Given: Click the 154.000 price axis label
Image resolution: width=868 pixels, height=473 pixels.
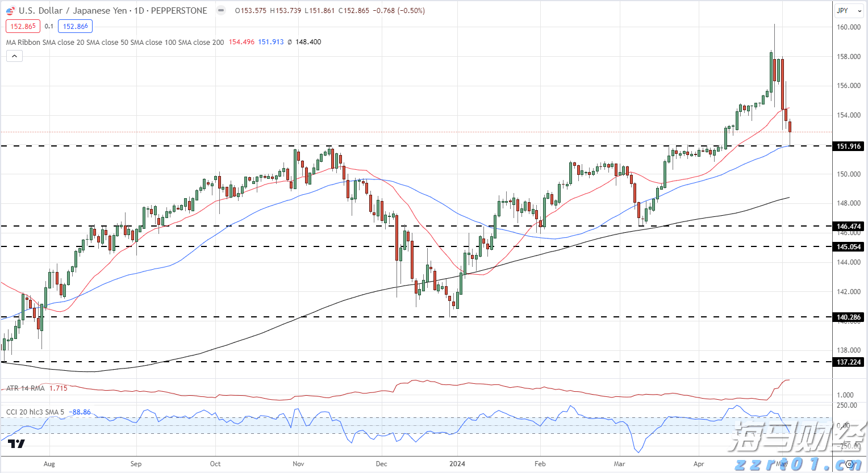Looking at the screenshot, I should (849, 115).
